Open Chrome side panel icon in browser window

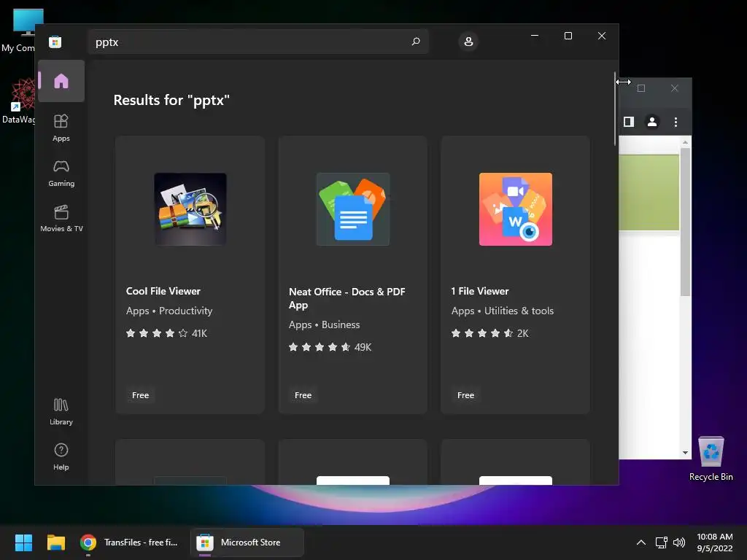[628, 122]
